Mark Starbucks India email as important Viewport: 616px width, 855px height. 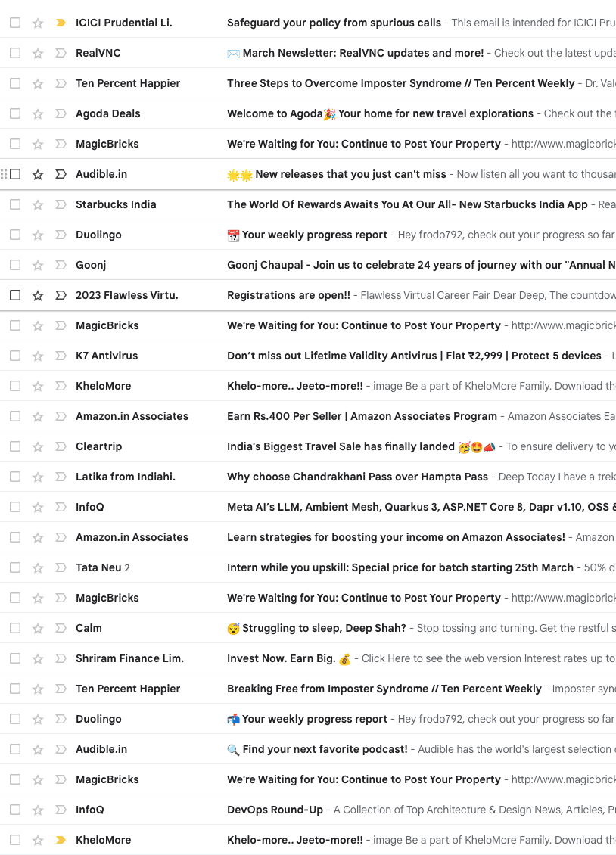point(61,204)
